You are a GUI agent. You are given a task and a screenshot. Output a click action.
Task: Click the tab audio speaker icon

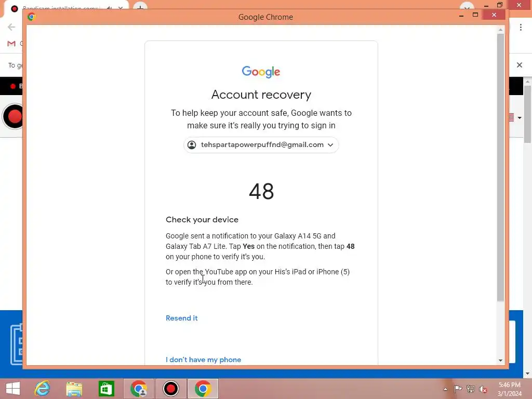point(109,8)
